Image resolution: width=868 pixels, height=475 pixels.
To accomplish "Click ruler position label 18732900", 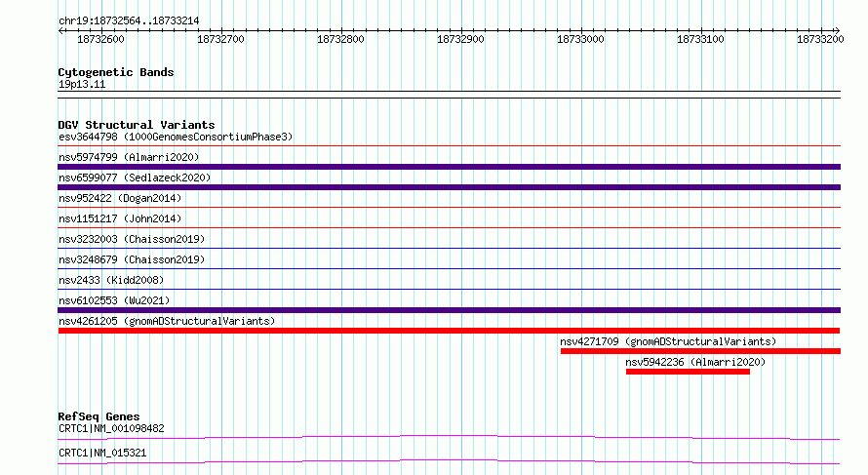I will tap(460, 39).
